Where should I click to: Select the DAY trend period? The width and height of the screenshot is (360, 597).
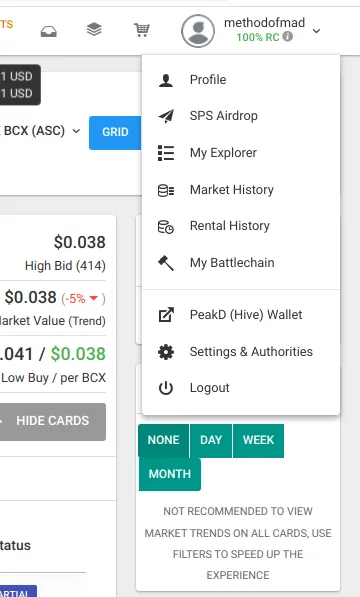click(211, 441)
